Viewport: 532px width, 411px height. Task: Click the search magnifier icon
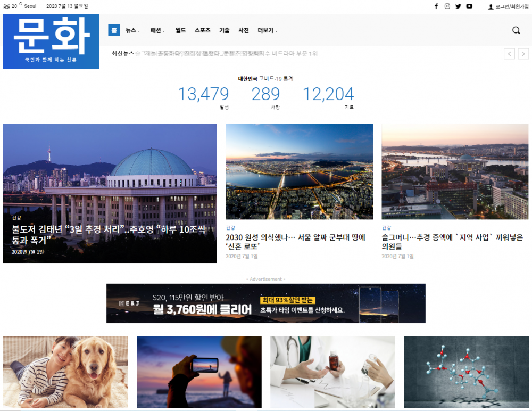tap(516, 30)
